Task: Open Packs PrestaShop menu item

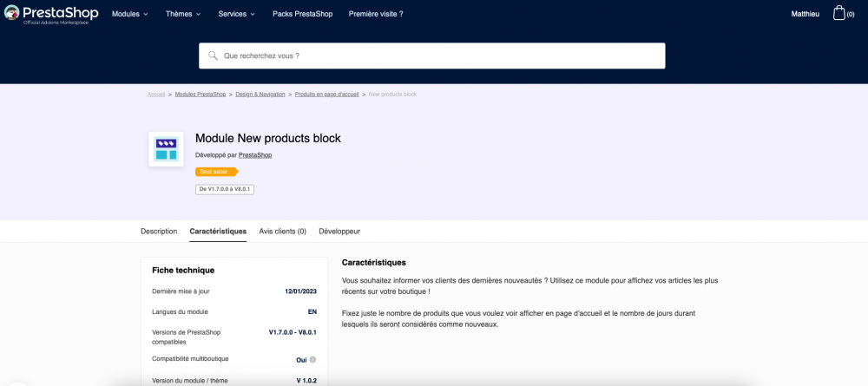Action: pyautogui.click(x=303, y=14)
